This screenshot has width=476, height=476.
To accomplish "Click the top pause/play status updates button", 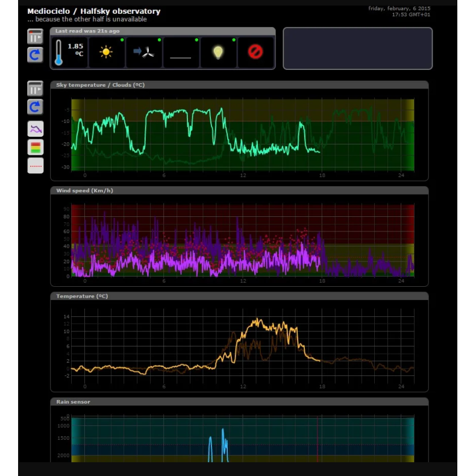I will coord(35,36).
